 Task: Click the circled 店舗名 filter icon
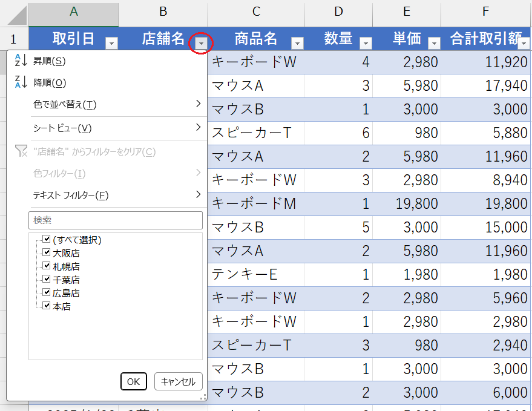(200, 44)
